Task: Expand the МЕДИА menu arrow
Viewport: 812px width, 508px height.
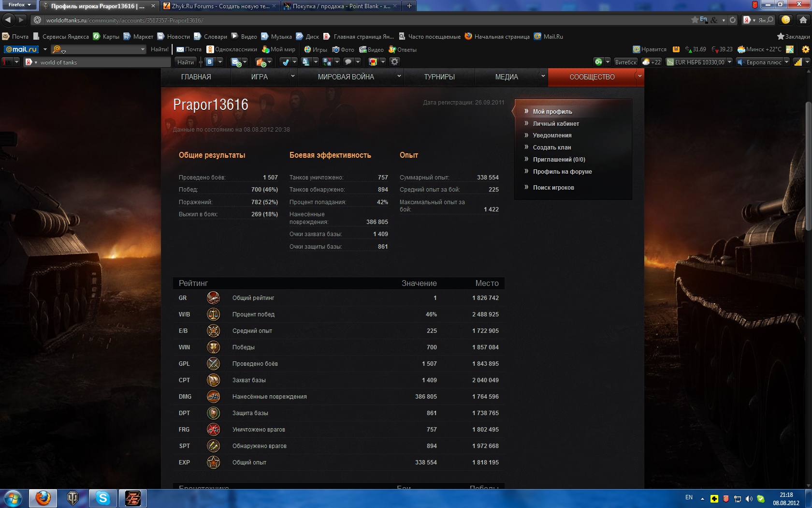Action: (x=543, y=76)
